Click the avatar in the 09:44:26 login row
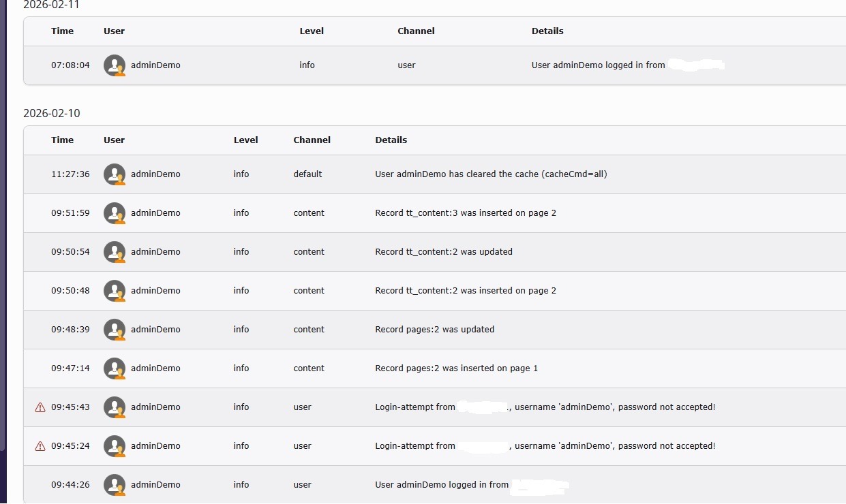This screenshot has height=504, width=846. 115,484
